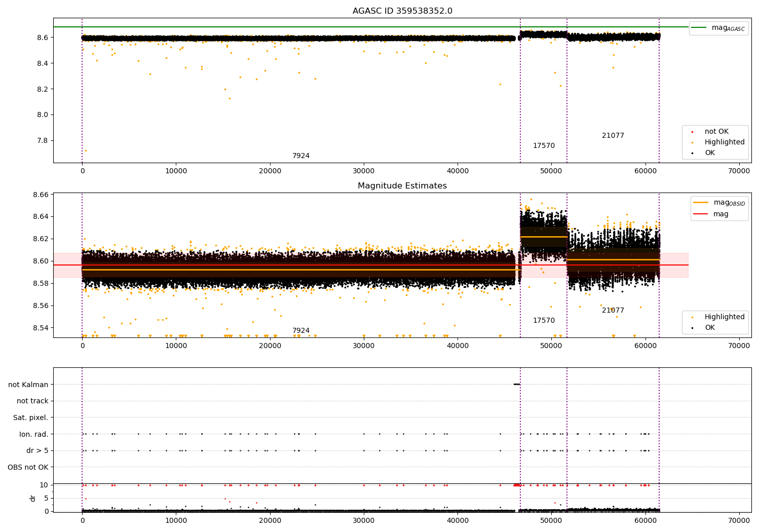The height and width of the screenshot is (532, 760).
Task: Click the 10 tick on the dr axis
Action: (x=44, y=485)
